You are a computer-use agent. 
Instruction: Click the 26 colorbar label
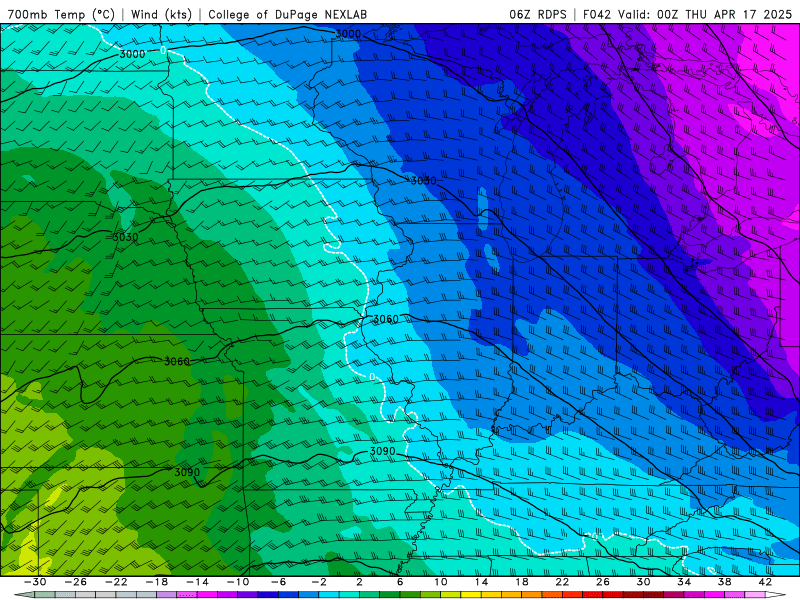[603, 582]
